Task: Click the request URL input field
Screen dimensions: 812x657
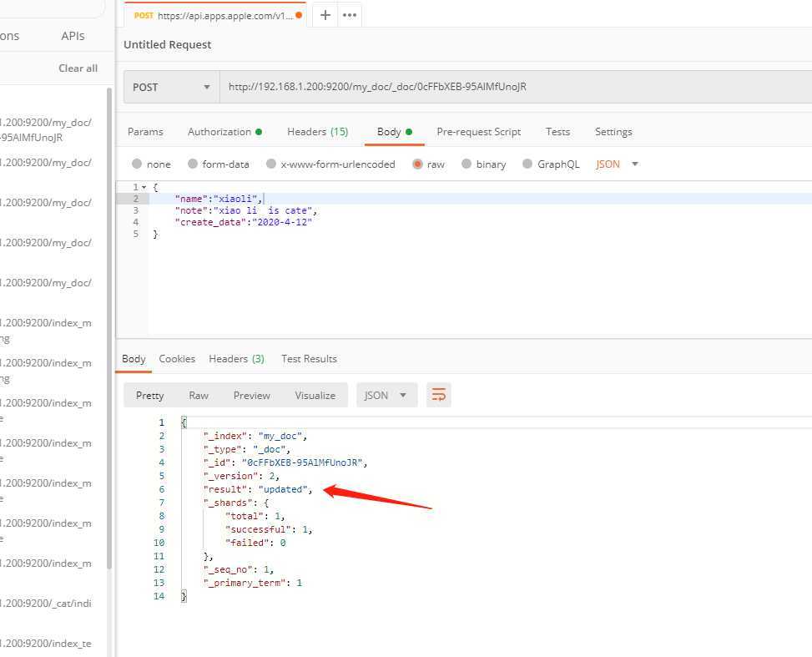Action: [x=516, y=87]
